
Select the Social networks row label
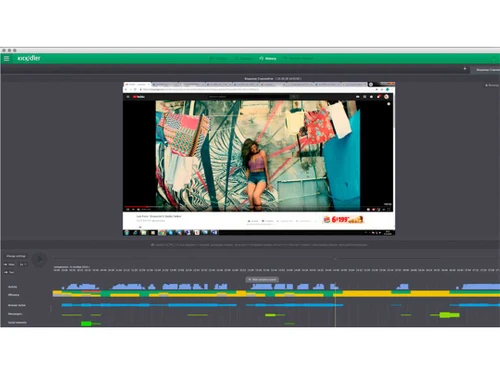pos(17,322)
